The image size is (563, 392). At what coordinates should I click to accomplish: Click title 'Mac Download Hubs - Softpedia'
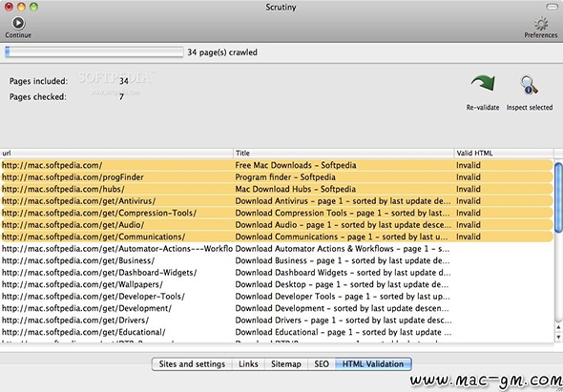(296, 189)
